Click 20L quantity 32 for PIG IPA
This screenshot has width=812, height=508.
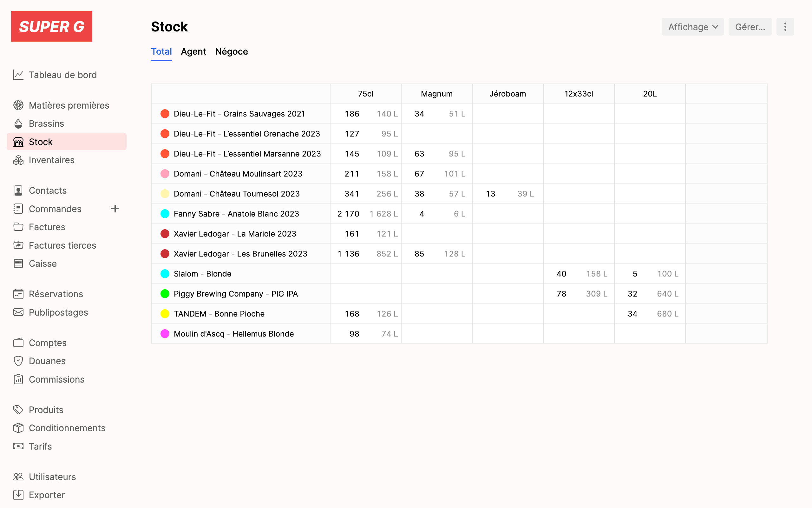click(x=632, y=294)
